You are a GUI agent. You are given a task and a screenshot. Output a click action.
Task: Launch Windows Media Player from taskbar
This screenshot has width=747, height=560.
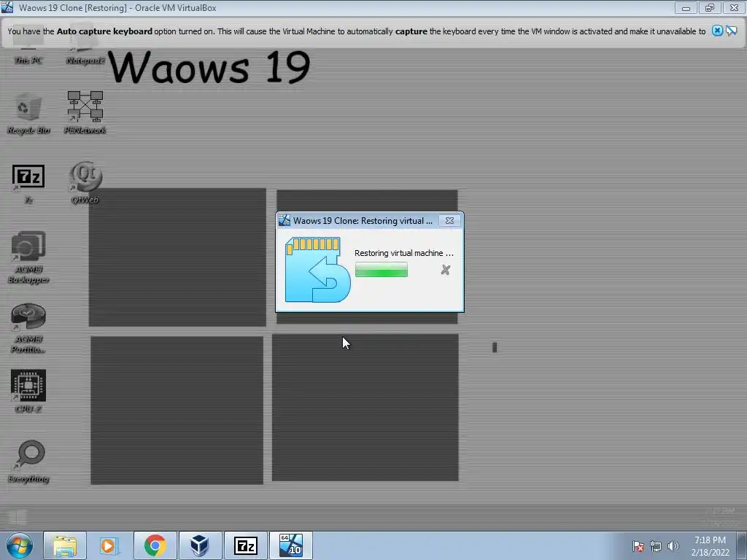[109, 545]
